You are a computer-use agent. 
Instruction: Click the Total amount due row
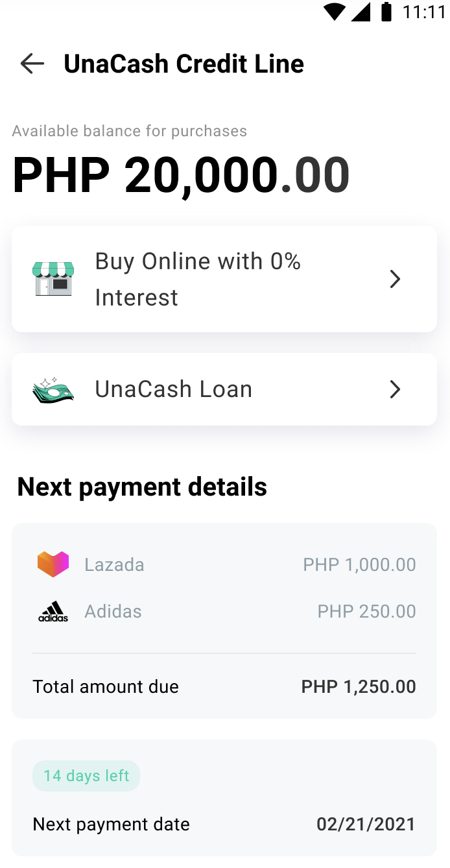[x=224, y=686]
